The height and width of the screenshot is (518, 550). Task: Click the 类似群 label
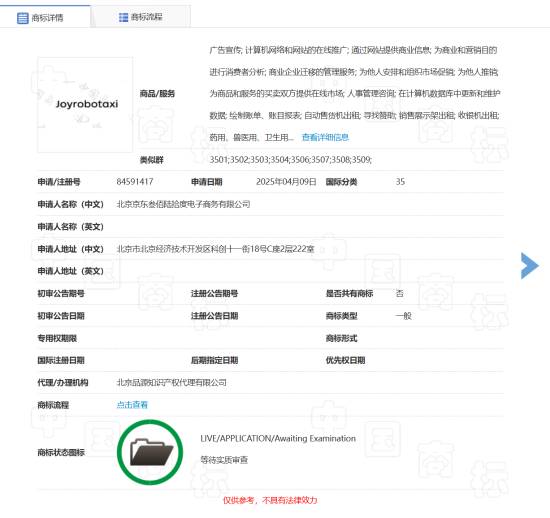(x=152, y=160)
